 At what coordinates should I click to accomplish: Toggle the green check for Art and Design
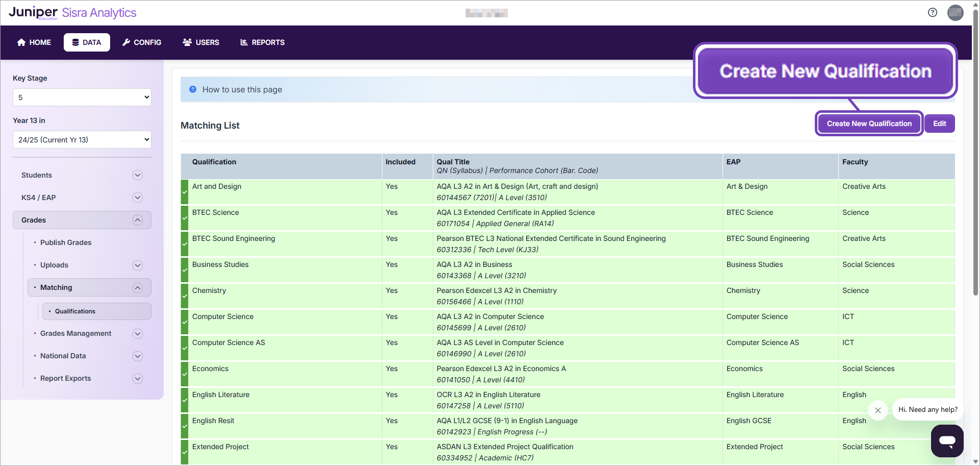coord(185,192)
